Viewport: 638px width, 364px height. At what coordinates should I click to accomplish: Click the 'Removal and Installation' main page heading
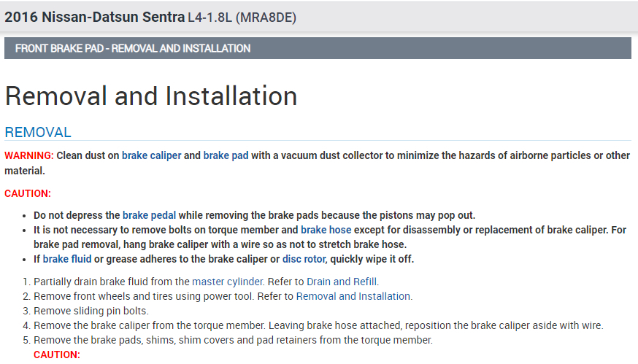(151, 96)
